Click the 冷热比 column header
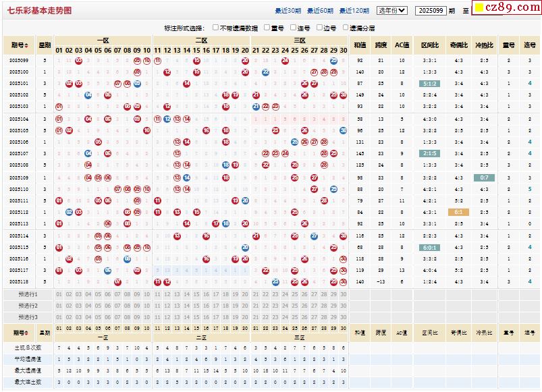This screenshot has width=542, height=392. tap(483, 45)
